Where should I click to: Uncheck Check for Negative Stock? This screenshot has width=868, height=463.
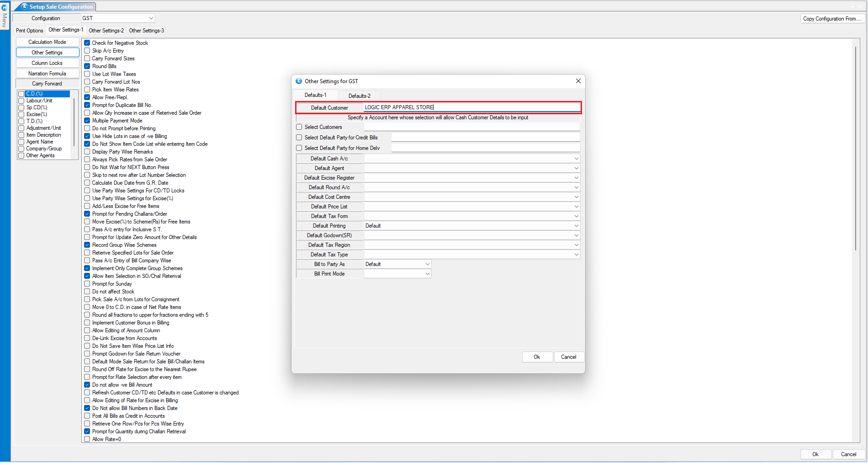pyautogui.click(x=87, y=43)
